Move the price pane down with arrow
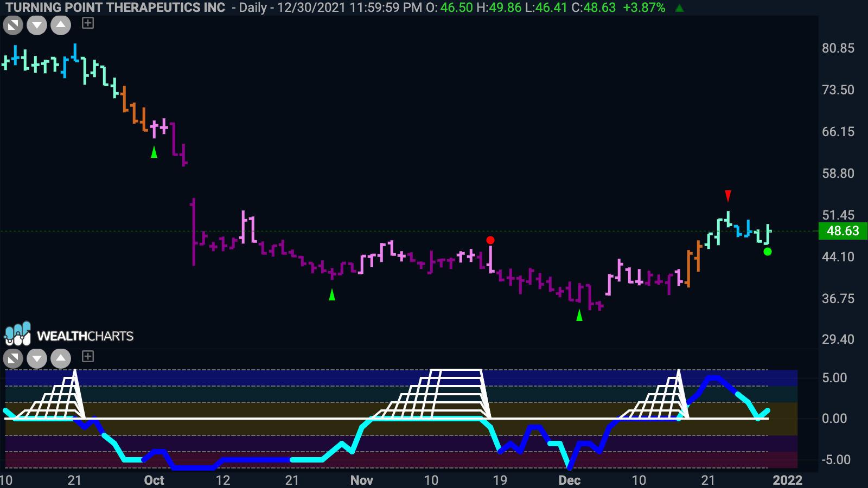This screenshot has width=868, height=488. (x=37, y=25)
